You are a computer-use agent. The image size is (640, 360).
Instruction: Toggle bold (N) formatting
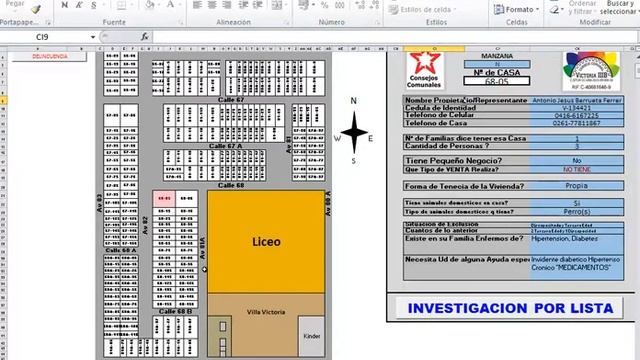coord(64,5)
